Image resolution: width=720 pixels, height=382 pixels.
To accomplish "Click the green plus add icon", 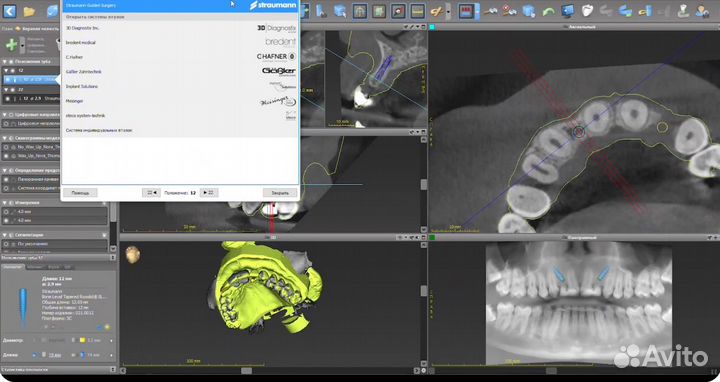I will pyautogui.click(x=11, y=45).
